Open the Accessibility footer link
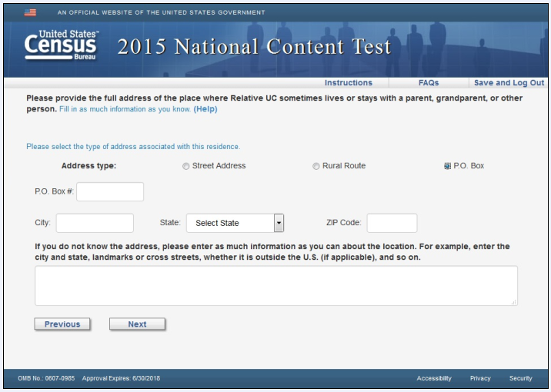The width and height of the screenshot is (551, 392). [x=434, y=378]
